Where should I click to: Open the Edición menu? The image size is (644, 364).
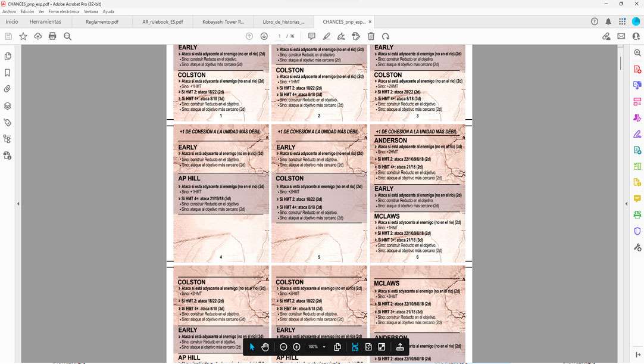click(27, 11)
